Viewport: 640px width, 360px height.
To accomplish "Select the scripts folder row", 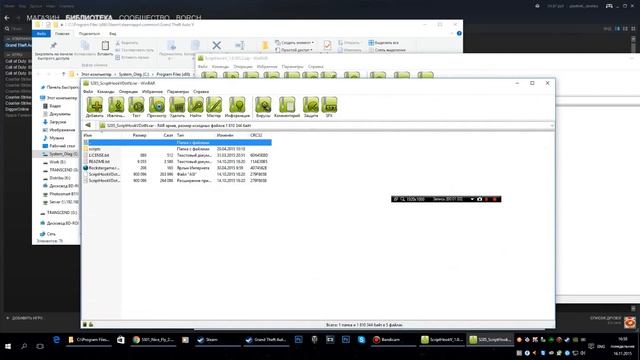I will (x=177, y=149).
